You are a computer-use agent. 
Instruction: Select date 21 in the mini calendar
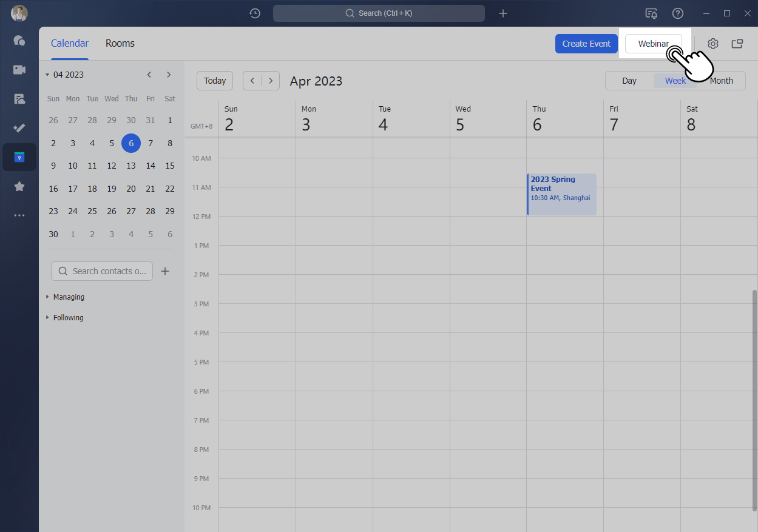coord(151,189)
